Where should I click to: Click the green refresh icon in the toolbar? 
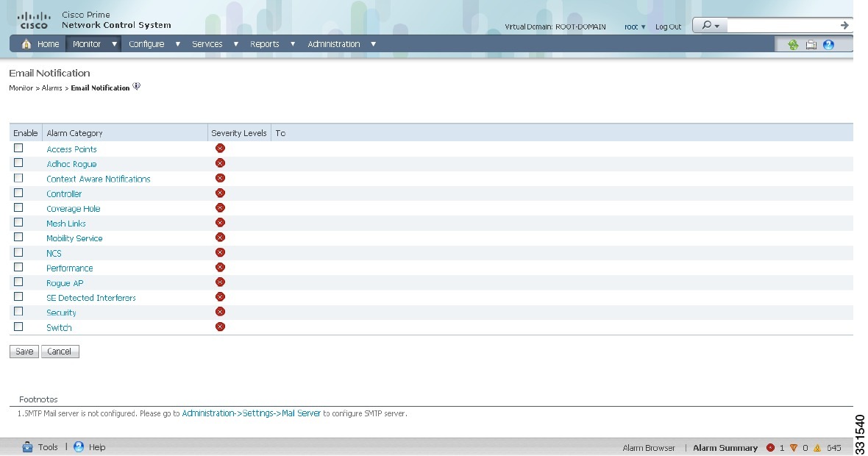(x=793, y=45)
